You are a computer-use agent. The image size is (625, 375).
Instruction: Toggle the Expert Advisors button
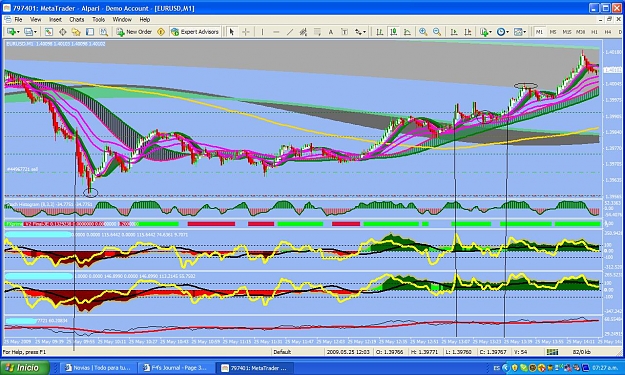195,32
